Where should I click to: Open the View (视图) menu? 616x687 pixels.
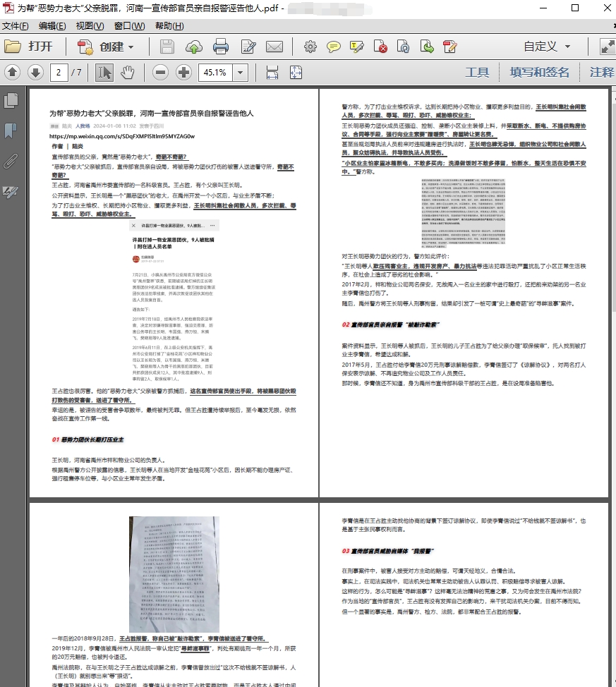click(90, 26)
